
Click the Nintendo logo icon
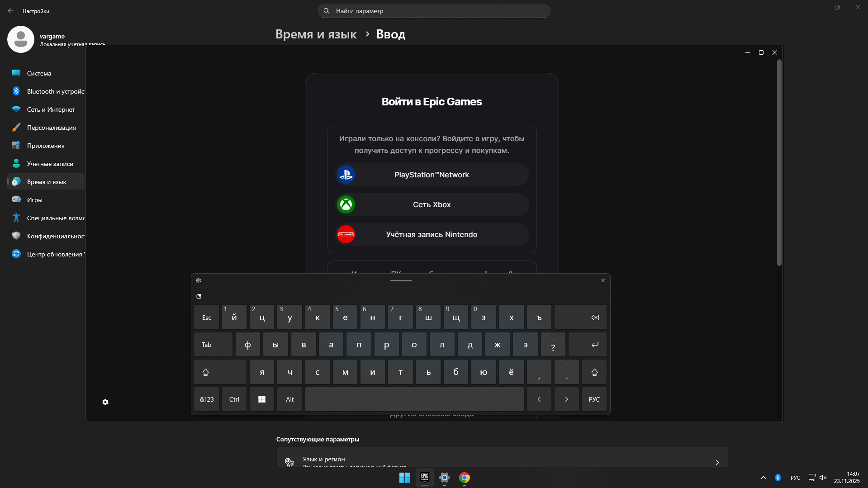click(346, 234)
